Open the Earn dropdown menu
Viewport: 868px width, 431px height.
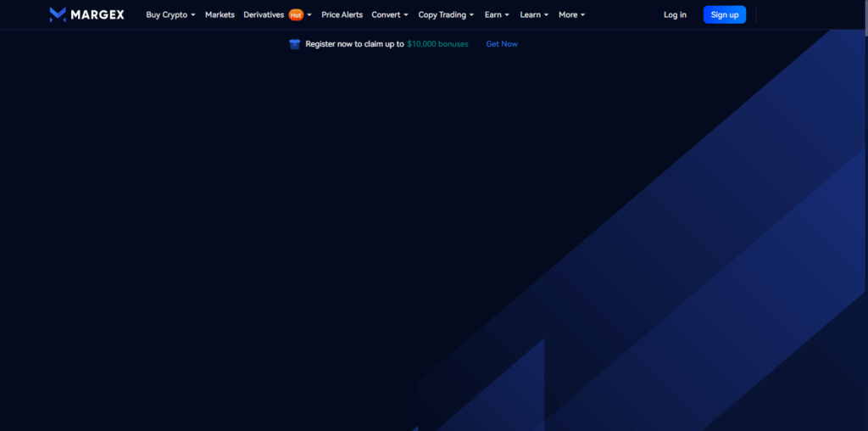point(497,14)
